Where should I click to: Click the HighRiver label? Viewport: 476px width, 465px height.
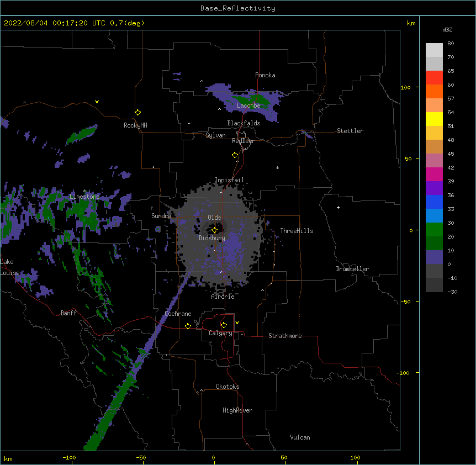[237, 410]
